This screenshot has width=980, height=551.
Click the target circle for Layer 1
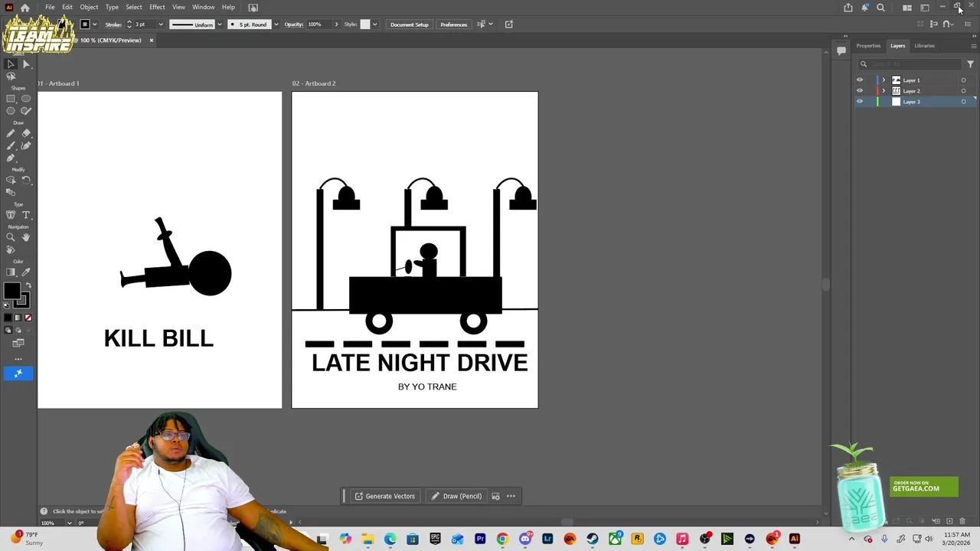click(x=963, y=80)
